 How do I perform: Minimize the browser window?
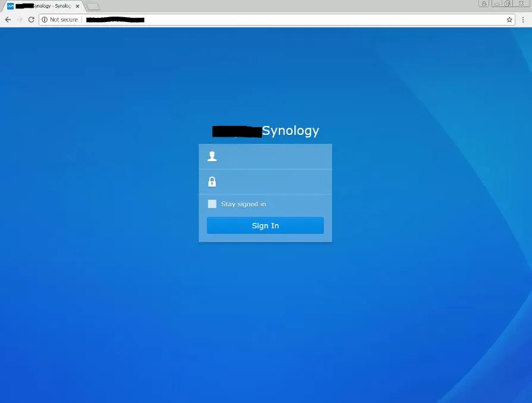click(497, 4)
